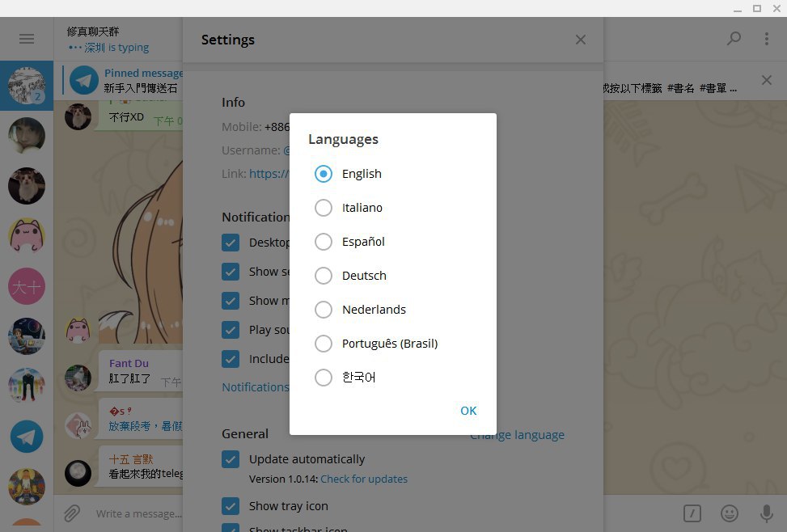Select the Korean 한국어 language option
The width and height of the screenshot is (787, 532).
[324, 378]
